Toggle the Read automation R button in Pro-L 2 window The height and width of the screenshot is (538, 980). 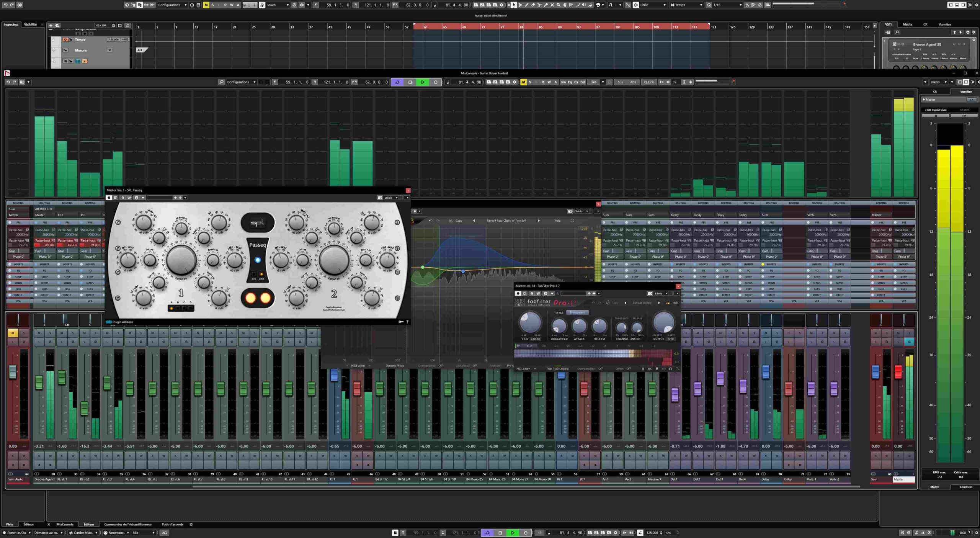tap(532, 293)
